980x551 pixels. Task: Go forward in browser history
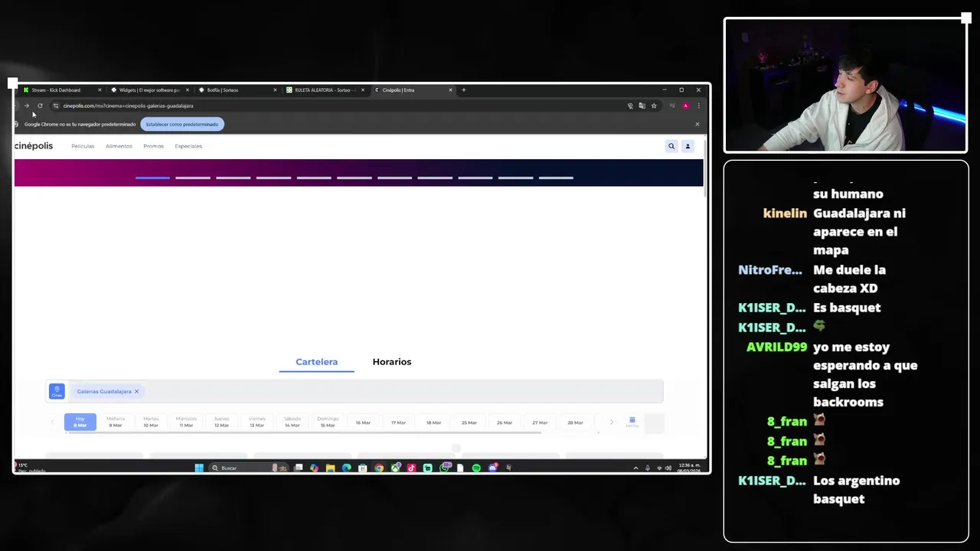coord(27,106)
